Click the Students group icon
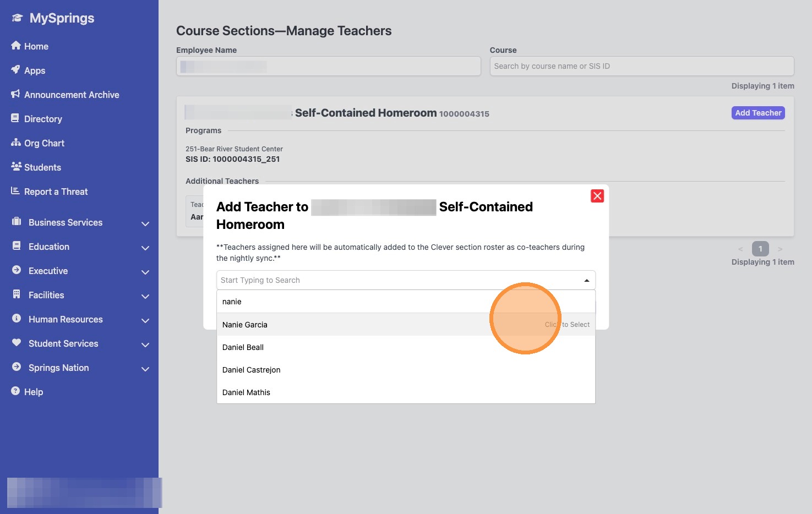Viewport: 812px width, 514px height. coord(16,167)
